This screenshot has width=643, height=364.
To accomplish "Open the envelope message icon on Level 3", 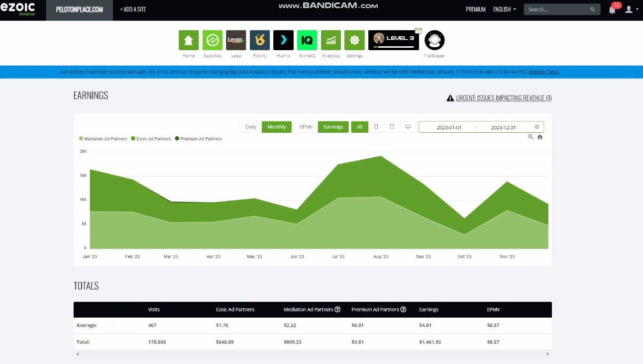I will pyautogui.click(x=419, y=31).
